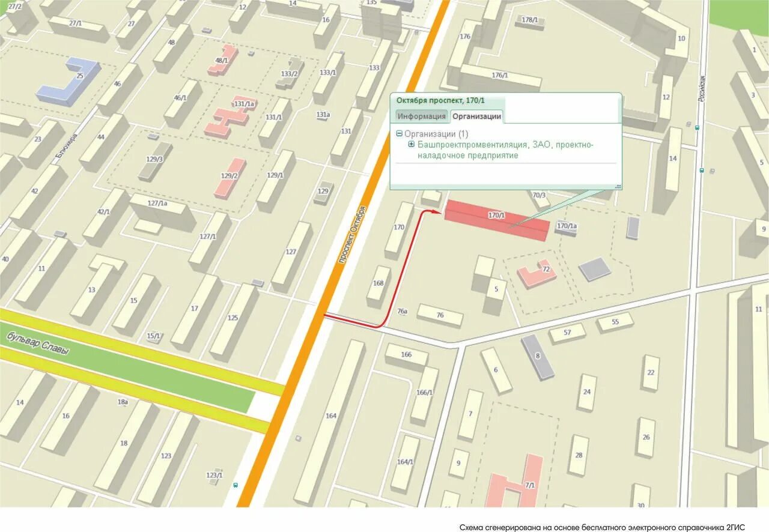Click building label 166/1
The width and height of the screenshot is (769, 532).
424,392
